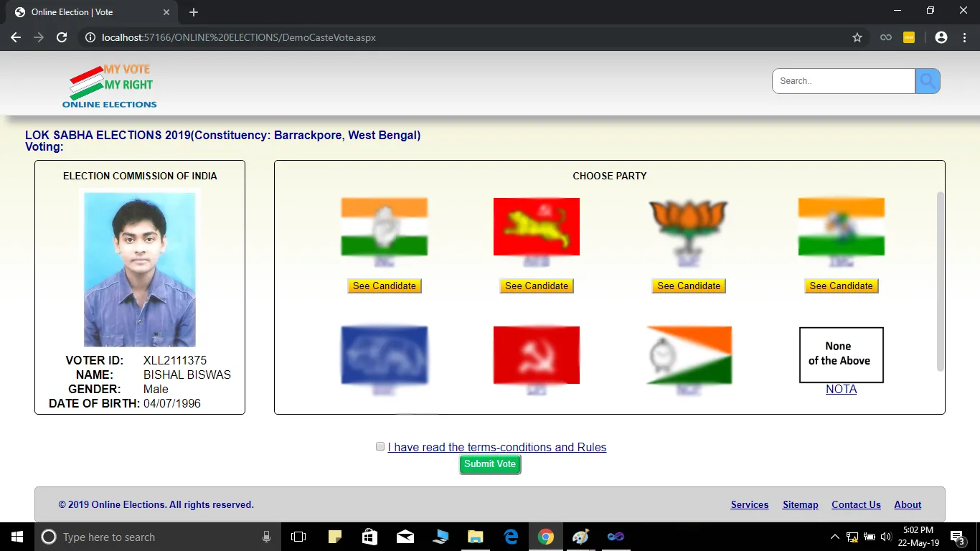Choose the None of the Above box
The image size is (980, 551).
(x=842, y=355)
